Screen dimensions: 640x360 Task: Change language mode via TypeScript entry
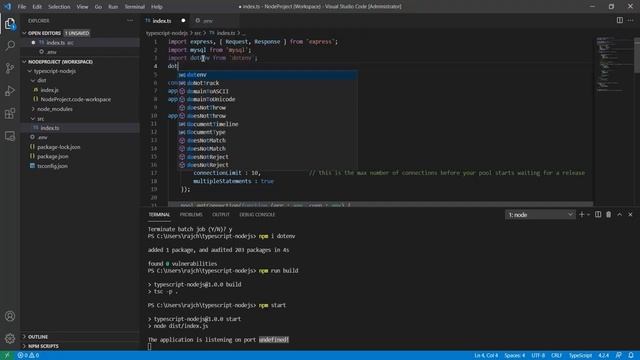coord(580,356)
